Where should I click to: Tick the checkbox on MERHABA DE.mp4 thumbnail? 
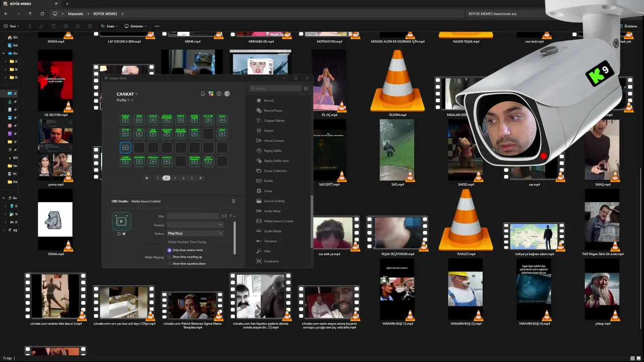(x=233, y=34)
